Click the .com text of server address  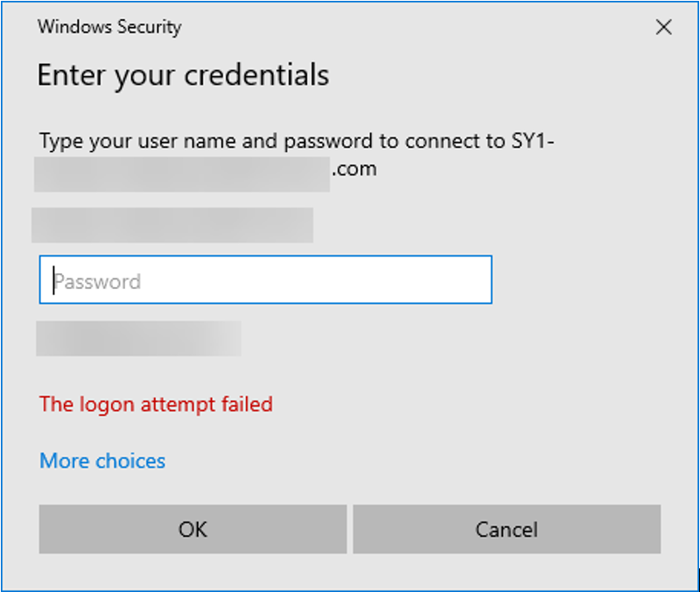[355, 169]
